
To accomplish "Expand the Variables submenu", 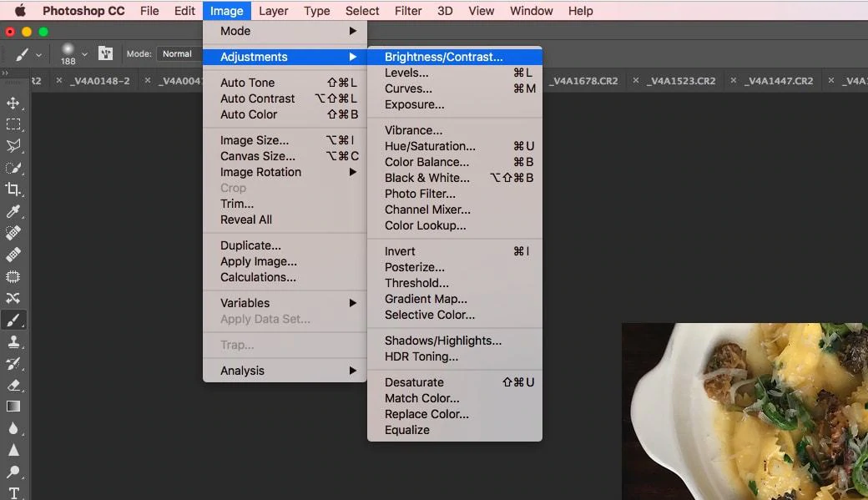I will click(285, 303).
